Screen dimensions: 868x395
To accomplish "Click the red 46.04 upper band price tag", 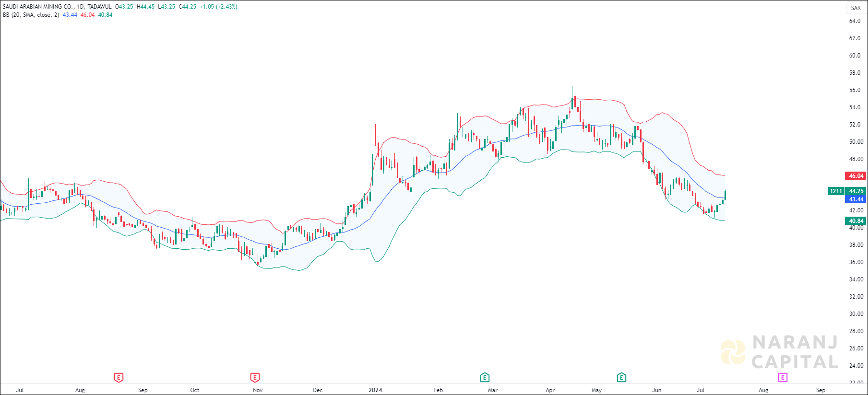I will (856, 176).
